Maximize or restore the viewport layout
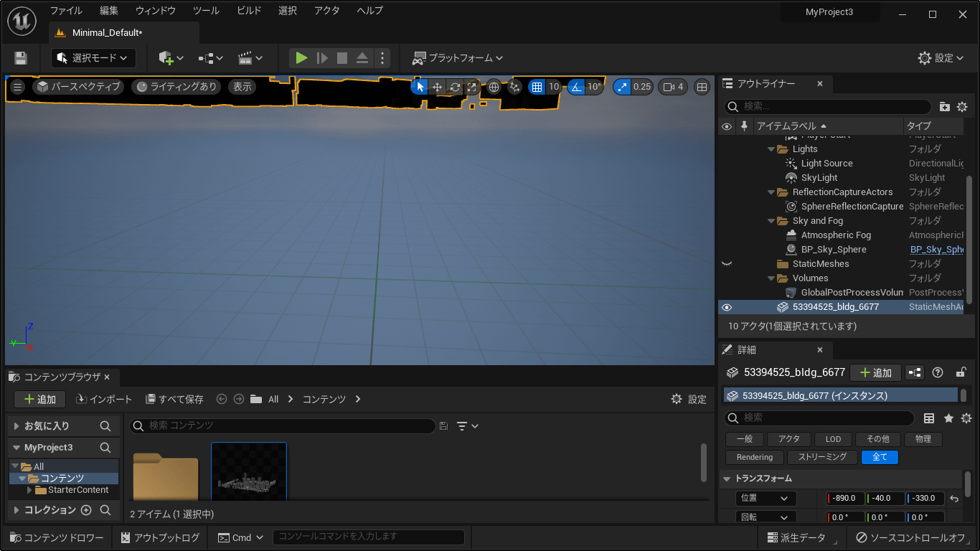Image resolution: width=980 pixels, height=551 pixels. click(702, 87)
